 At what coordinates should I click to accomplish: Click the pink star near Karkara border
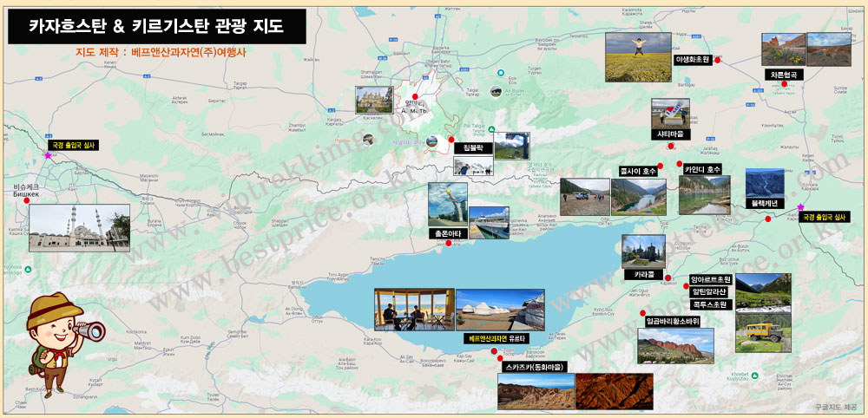tap(800, 207)
